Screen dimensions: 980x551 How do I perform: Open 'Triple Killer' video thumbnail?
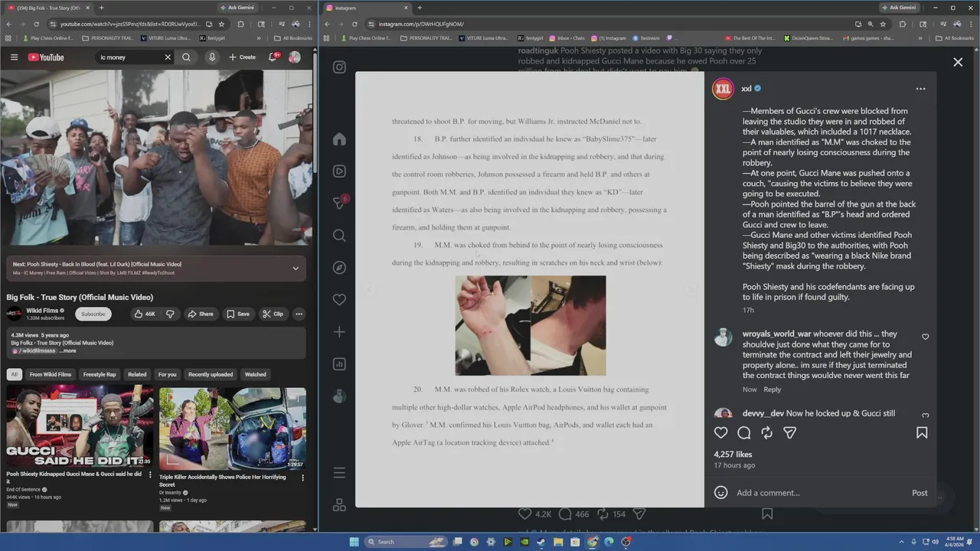click(x=233, y=428)
